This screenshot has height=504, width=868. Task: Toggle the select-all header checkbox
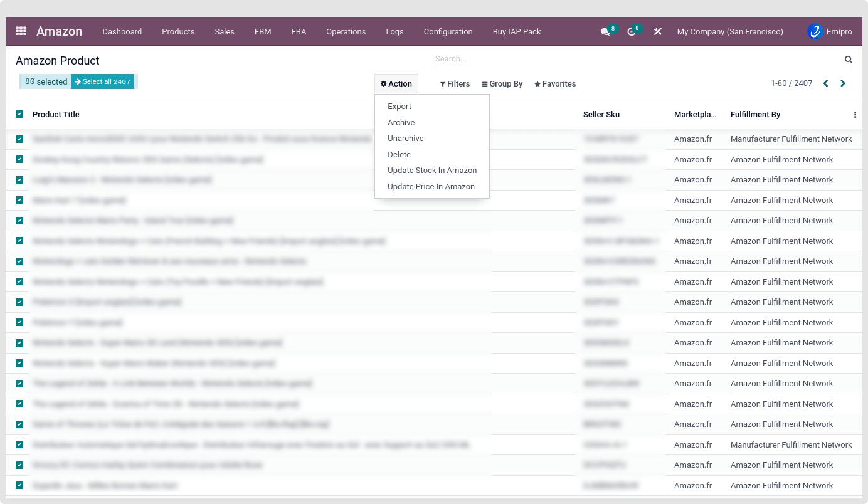19,114
